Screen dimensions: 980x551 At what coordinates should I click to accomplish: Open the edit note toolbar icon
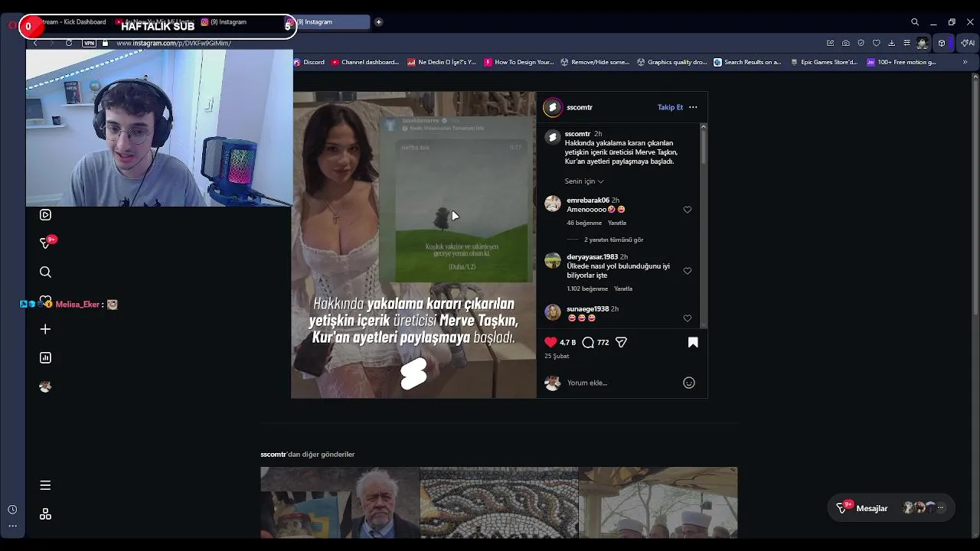click(830, 43)
